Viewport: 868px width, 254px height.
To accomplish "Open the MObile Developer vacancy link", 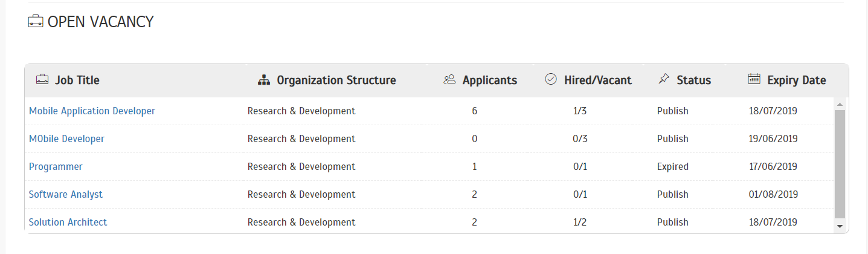I will [x=66, y=138].
